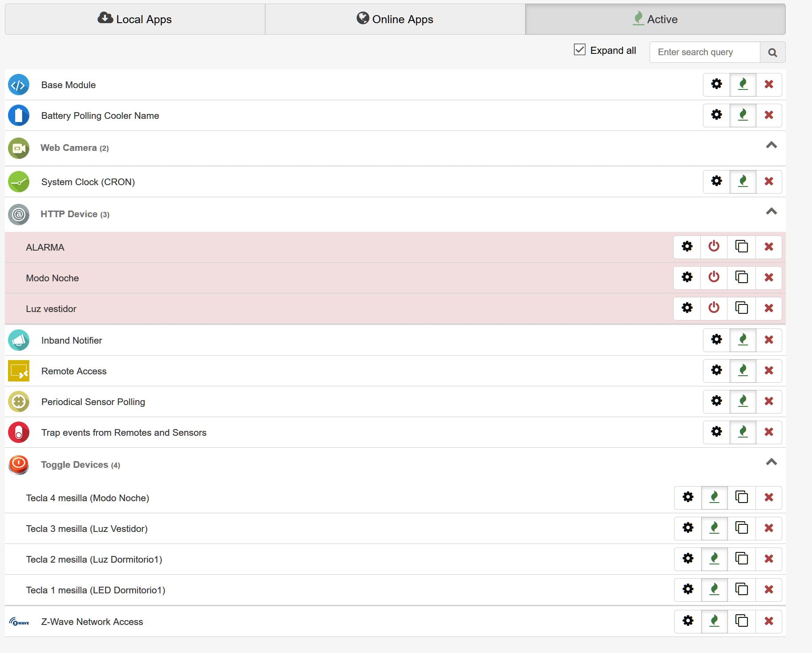812x653 pixels.
Task: Activate the Modo Noche power toggle
Action: pos(714,277)
